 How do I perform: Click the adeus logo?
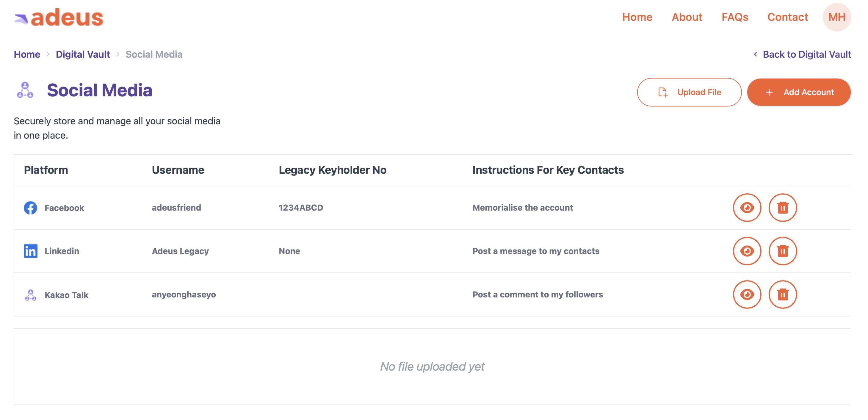(x=59, y=18)
